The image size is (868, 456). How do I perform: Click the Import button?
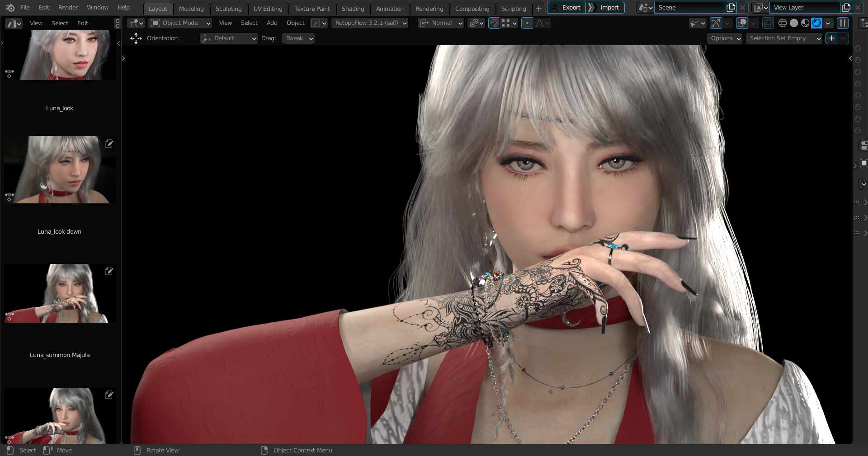point(609,7)
